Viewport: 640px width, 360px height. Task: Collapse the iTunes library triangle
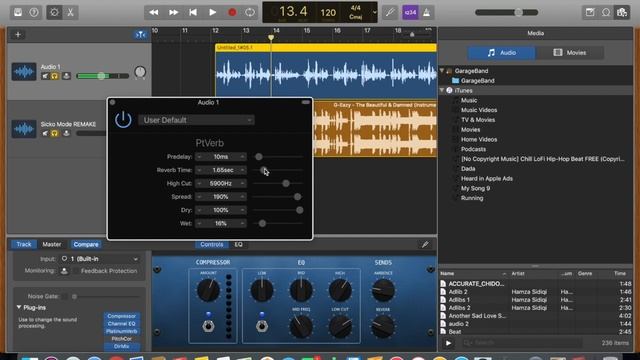point(442,90)
